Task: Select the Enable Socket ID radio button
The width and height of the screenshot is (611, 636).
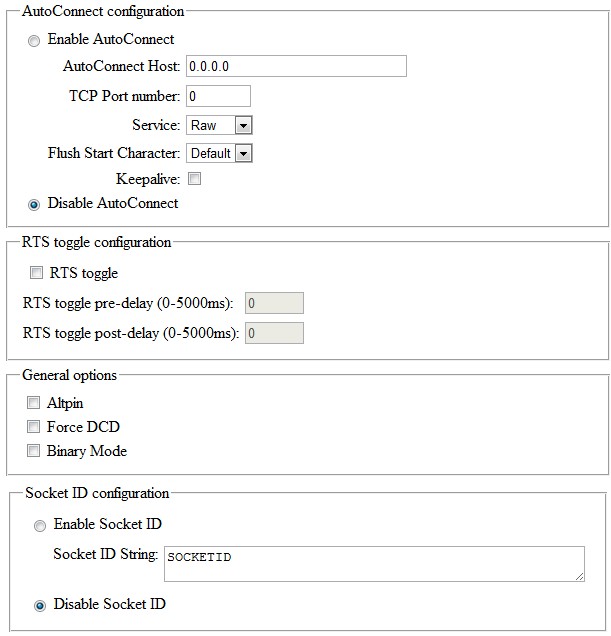Action: 40,526
